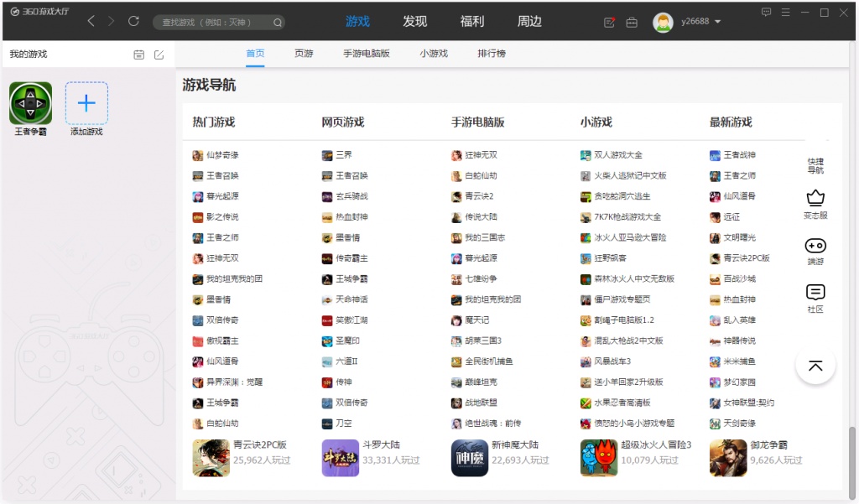
Task: Switch to the 福利 top tab
Action: pos(472,21)
